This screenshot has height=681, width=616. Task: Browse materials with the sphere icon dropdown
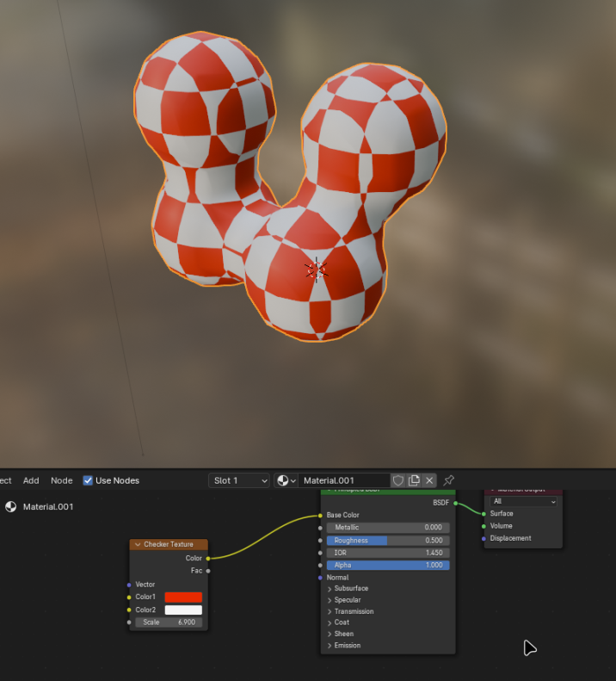coord(286,480)
